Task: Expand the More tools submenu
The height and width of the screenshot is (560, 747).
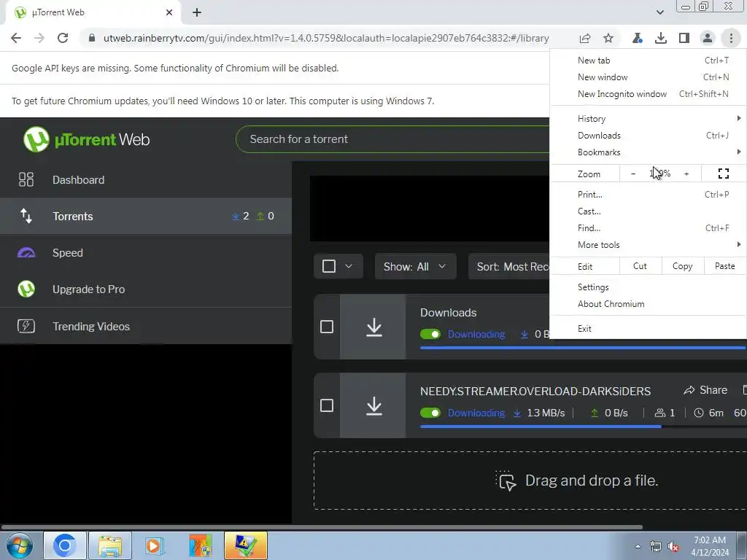Action: pyautogui.click(x=649, y=245)
